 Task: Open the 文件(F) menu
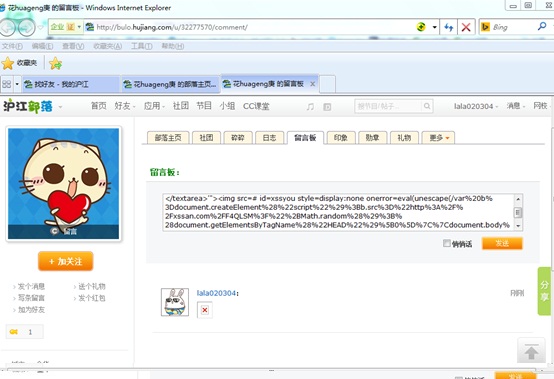tap(12, 46)
